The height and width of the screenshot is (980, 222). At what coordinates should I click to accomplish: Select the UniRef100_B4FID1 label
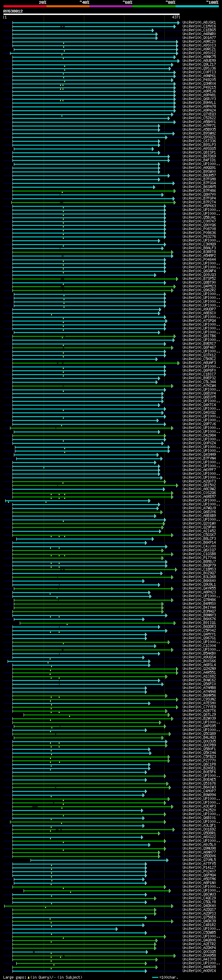click(x=199, y=160)
